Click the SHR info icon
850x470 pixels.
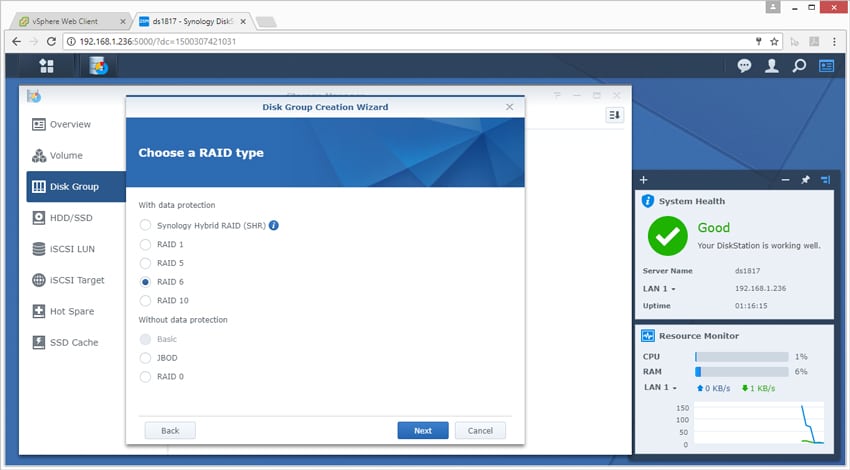tap(274, 226)
